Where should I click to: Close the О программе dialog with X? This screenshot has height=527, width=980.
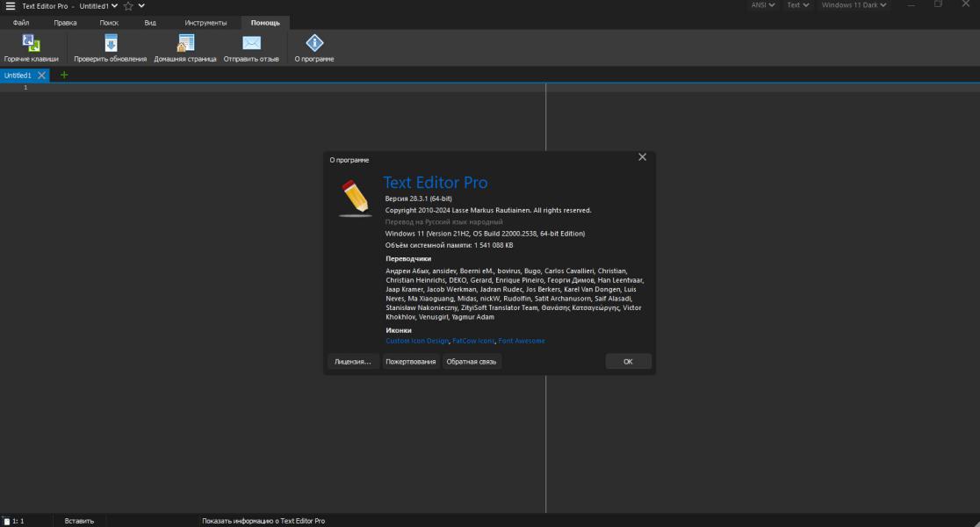pyautogui.click(x=642, y=157)
